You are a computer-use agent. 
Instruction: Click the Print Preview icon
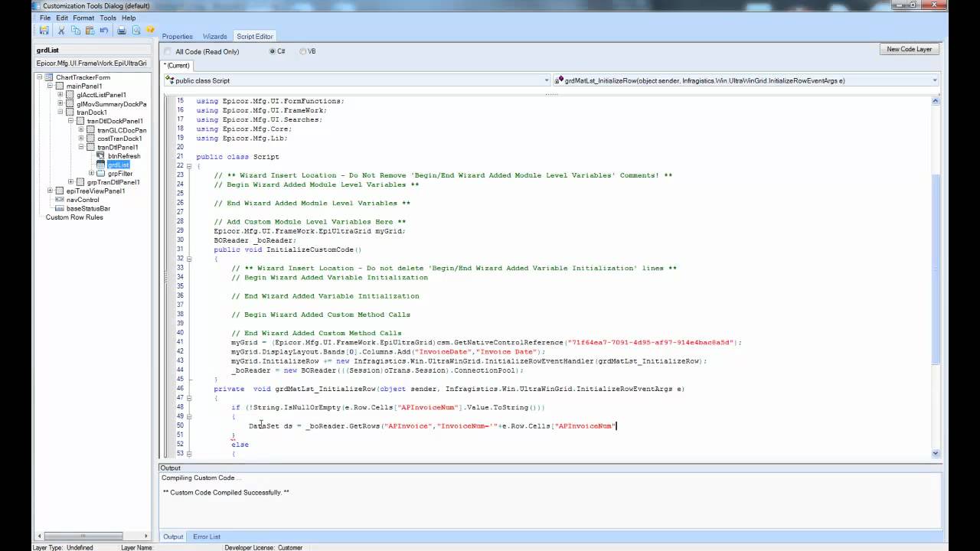click(x=136, y=31)
